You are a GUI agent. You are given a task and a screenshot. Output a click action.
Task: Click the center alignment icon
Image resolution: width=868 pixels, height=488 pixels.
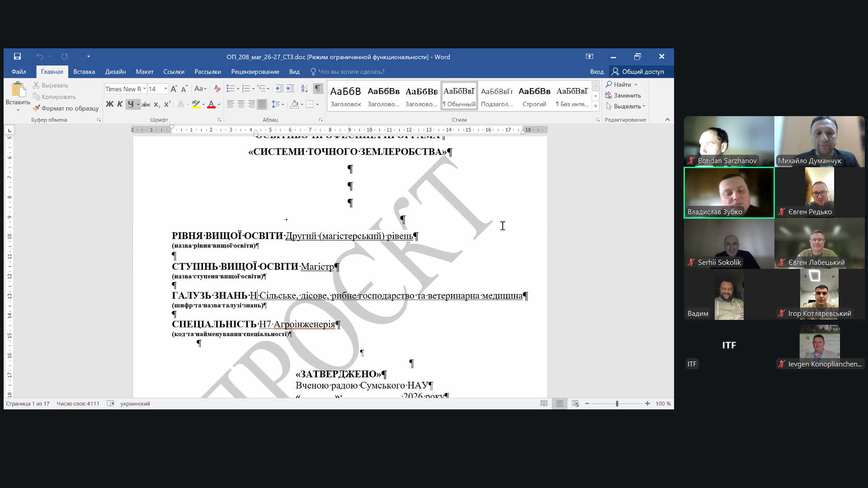[241, 104]
